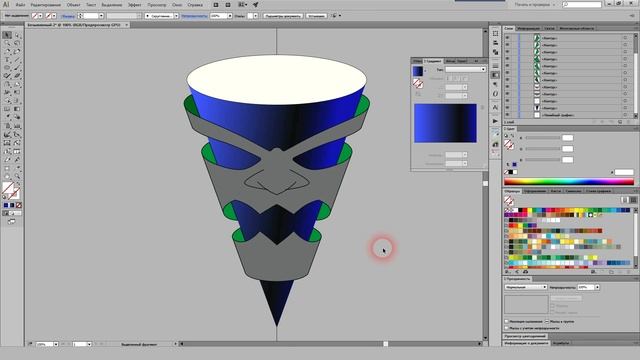640x360 pixels.
Task: Open Transparency panel opacity dropdown arrow
Action: pyautogui.click(x=597, y=287)
